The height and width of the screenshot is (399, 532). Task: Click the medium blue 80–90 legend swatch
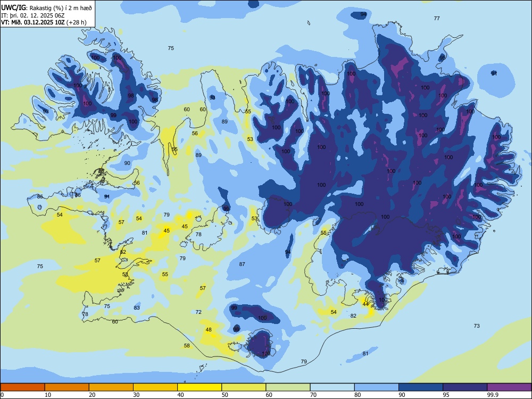pyautogui.click(x=377, y=387)
